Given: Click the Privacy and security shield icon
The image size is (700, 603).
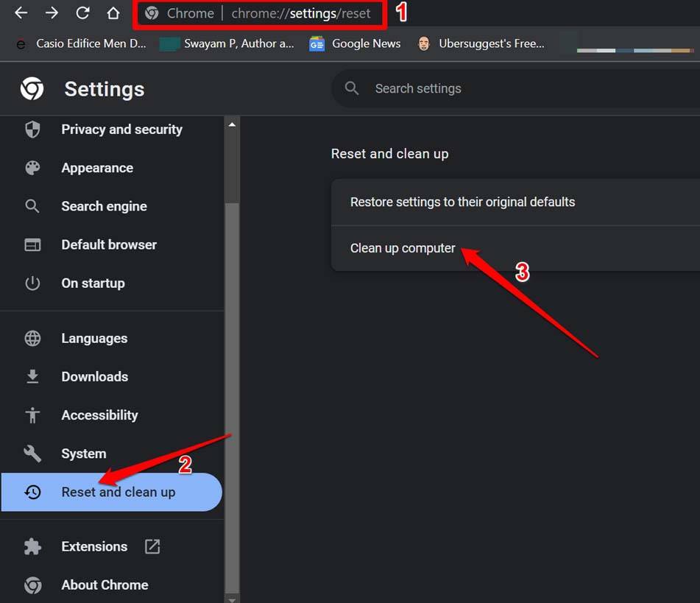Looking at the screenshot, I should [32, 130].
